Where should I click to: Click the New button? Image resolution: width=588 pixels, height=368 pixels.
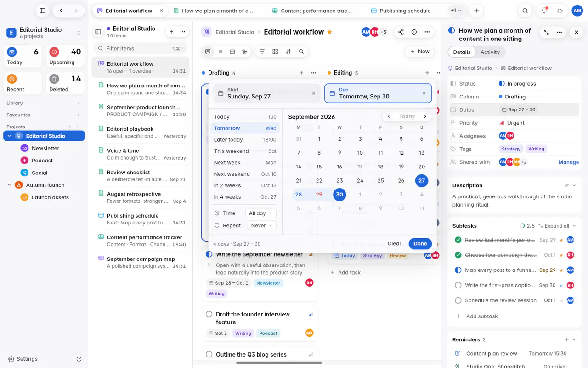(x=420, y=52)
